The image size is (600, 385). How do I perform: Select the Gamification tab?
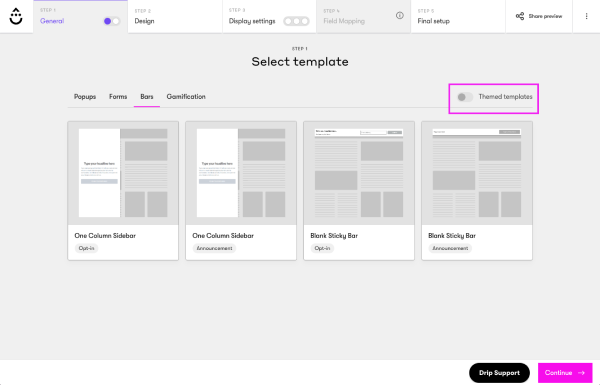coord(186,97)
